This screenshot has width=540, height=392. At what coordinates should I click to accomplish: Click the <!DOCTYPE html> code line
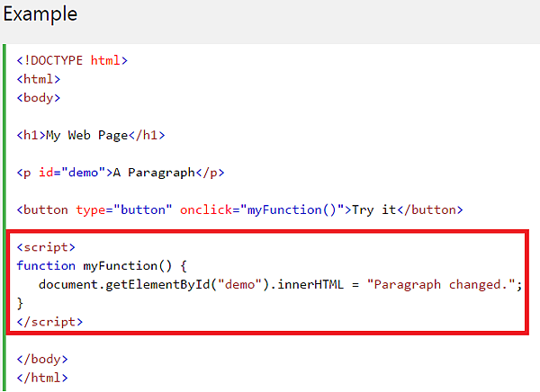72,60
